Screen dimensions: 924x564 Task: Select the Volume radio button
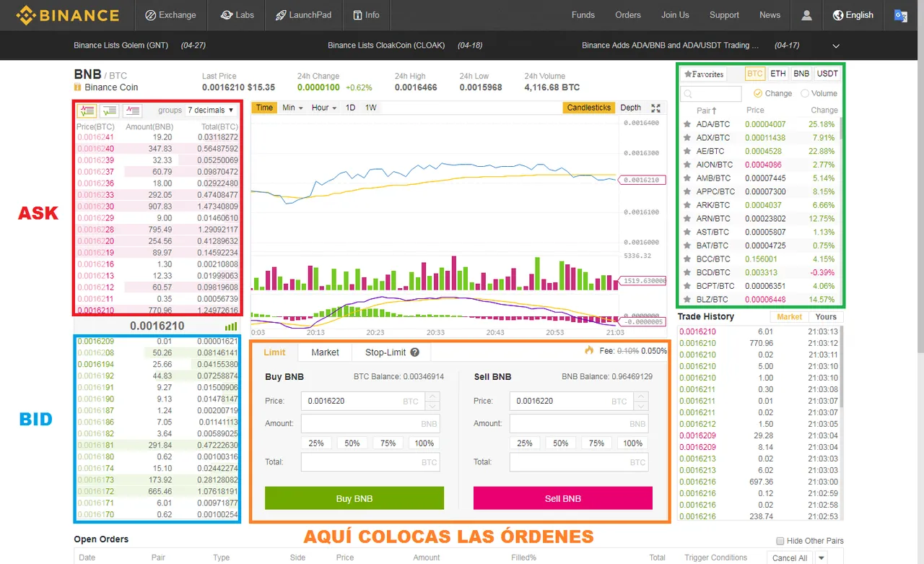[x=804, y=93]
